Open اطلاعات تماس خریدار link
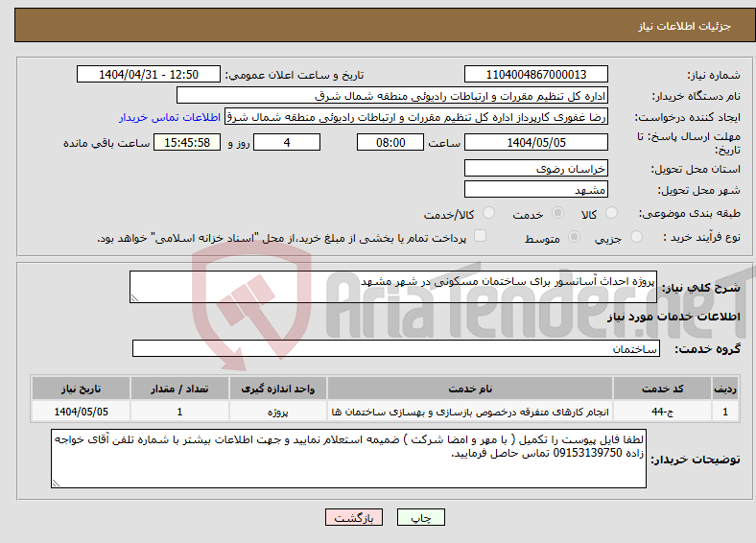 coord(169,117)
